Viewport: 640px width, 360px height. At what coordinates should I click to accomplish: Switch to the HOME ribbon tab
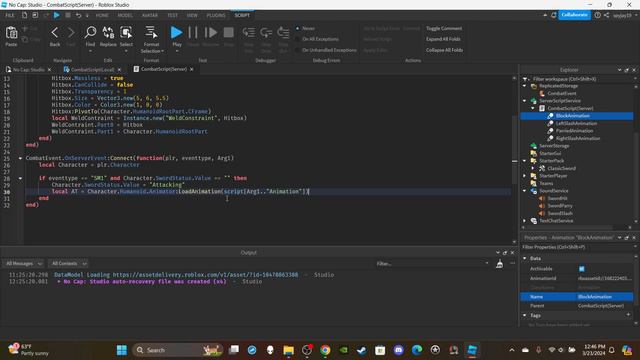click(102, 15)
